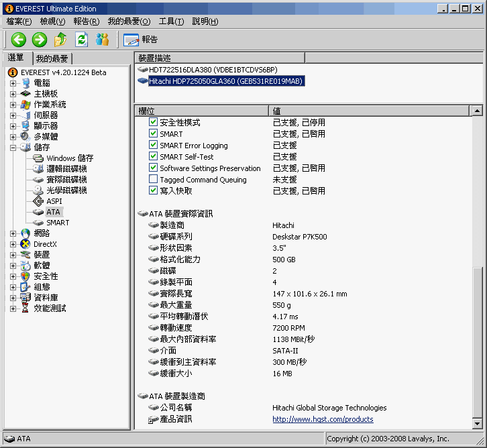
Task: Toggle the Tagged Command Queuing checkbox
Action: pyautogui.click(x=153, y=179)
